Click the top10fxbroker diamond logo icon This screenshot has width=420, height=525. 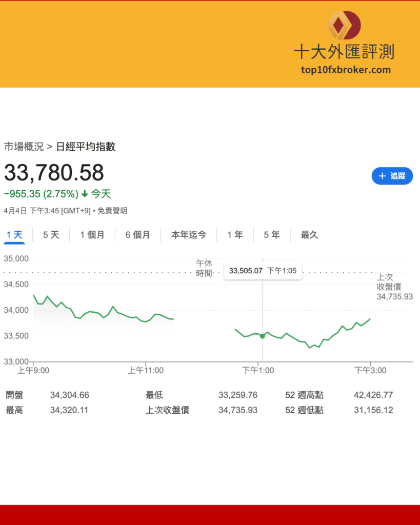(x=344, y=25)
